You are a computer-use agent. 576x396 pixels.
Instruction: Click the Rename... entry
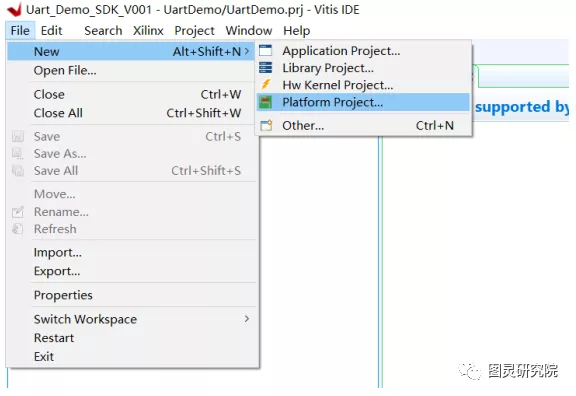(x=130, y=212)
